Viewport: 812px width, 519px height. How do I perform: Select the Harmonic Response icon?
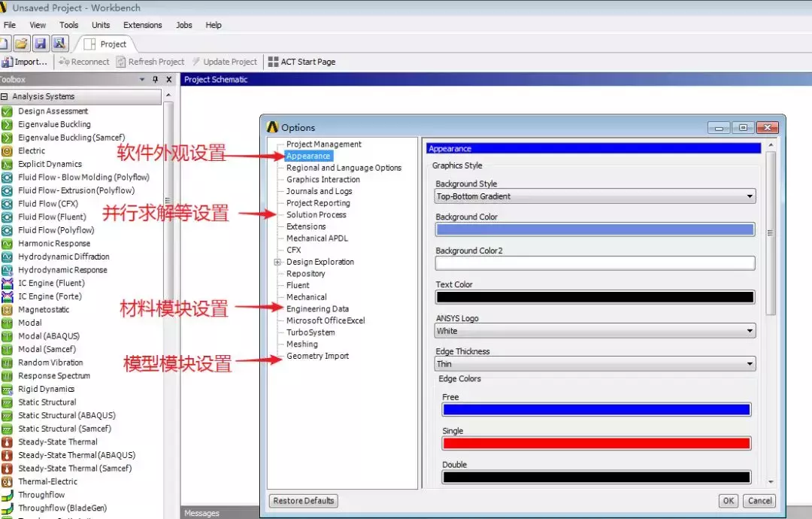click(x=8, y=244)
